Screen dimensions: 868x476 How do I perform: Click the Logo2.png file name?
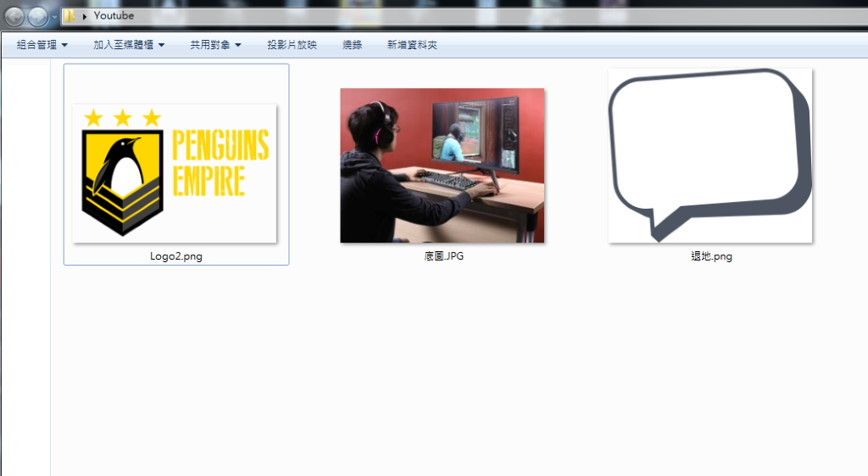(x=176, y=256)
